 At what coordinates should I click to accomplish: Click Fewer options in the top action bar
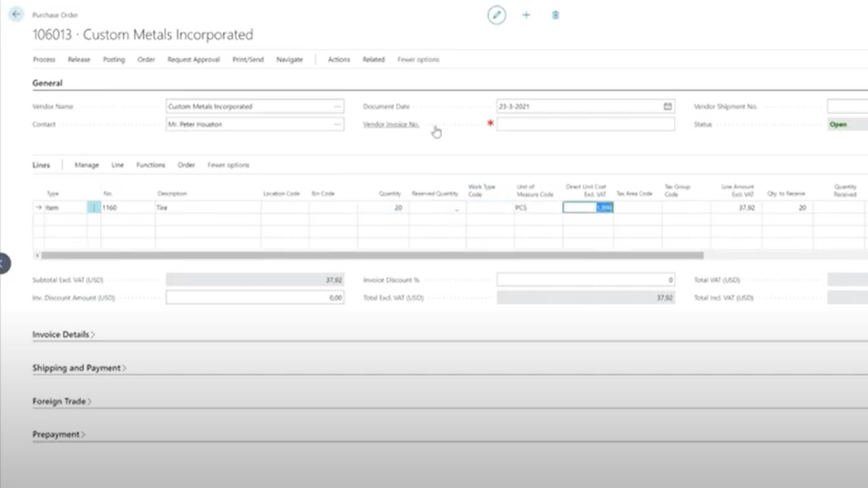pyautogui.click(x=418, y=60)
